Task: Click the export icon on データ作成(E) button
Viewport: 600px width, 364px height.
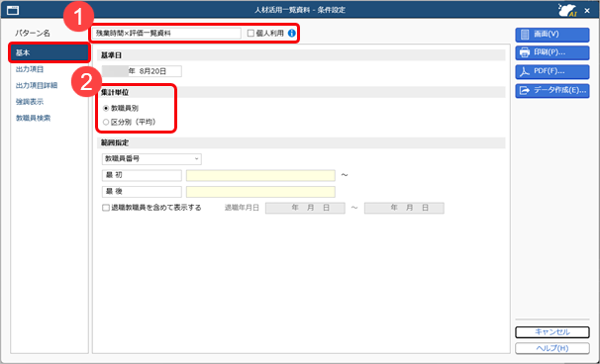Action: [525, 91]
